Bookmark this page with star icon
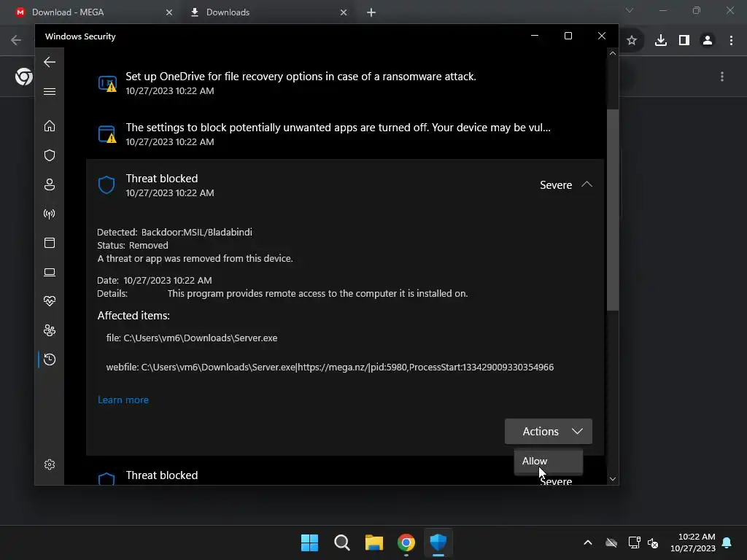The image size is (747, 560). coord(632,41)
